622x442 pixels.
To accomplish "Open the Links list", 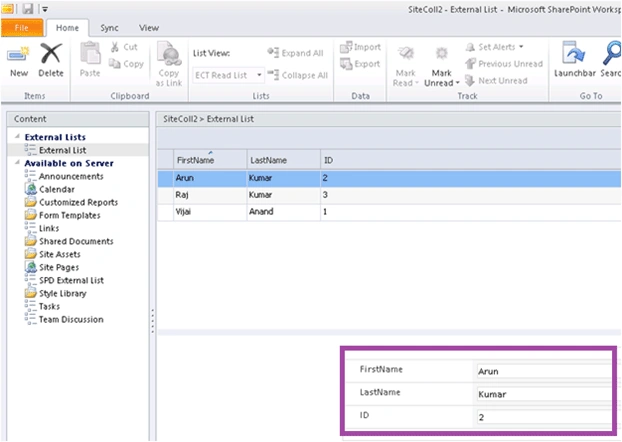I will coord(49,228).
